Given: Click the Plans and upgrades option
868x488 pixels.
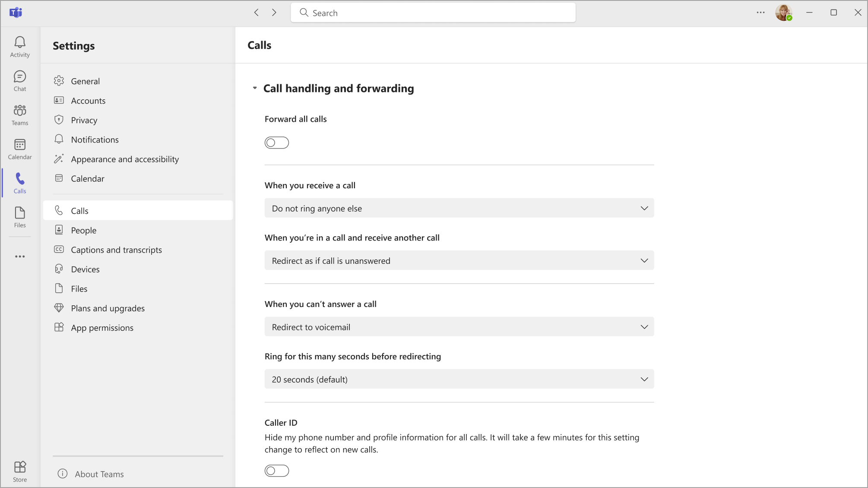Looking at the screenshot, I should tap(108, 308).
